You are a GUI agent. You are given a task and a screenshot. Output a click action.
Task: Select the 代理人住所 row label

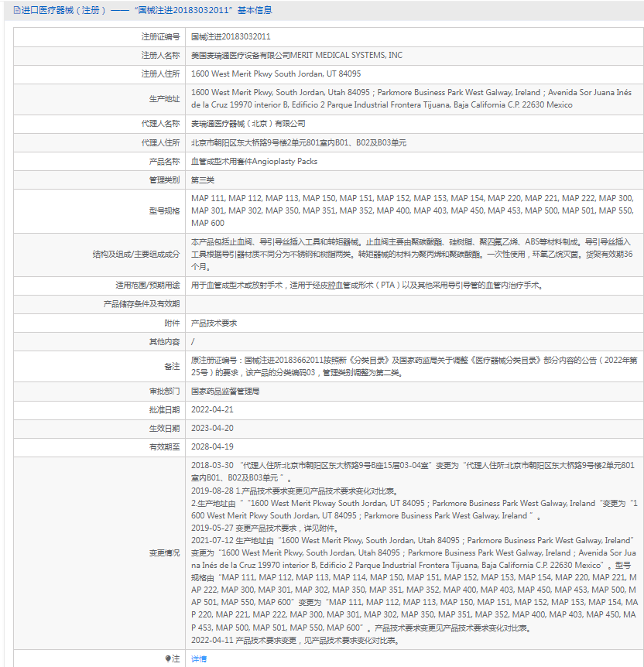tap(160, 143)
